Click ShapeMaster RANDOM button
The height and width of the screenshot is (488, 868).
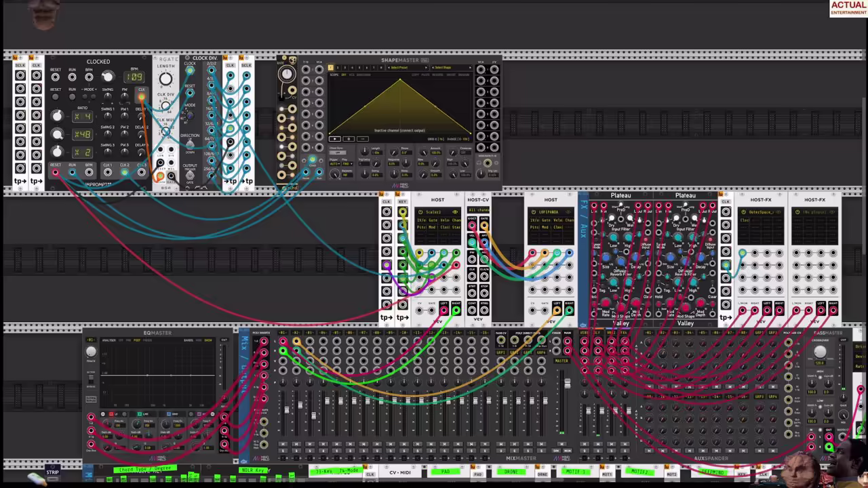click(x=464, y=75)
